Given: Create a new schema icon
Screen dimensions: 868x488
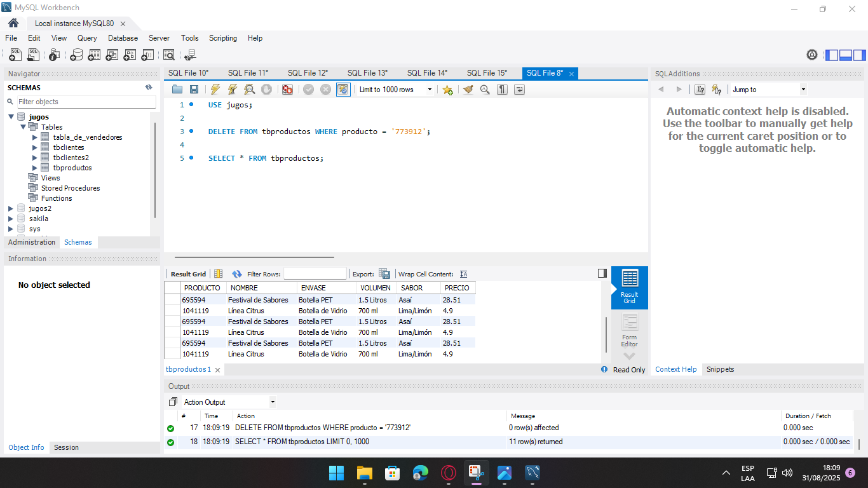Looking at the screenshot, I should (76, 55).
